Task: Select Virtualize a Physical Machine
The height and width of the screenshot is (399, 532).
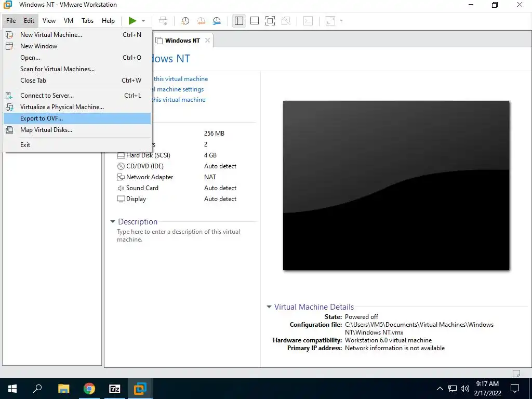Action: [77, 107]
